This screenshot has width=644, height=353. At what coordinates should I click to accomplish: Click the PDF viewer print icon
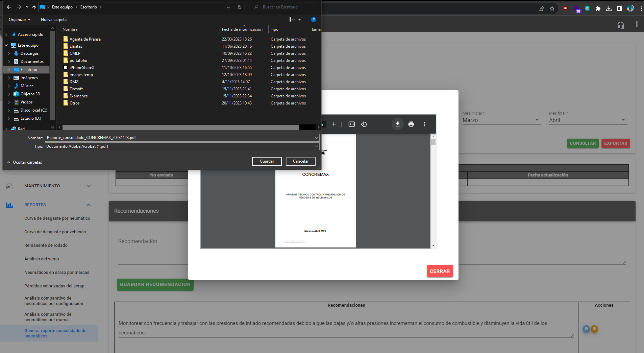tap(411, 124)
